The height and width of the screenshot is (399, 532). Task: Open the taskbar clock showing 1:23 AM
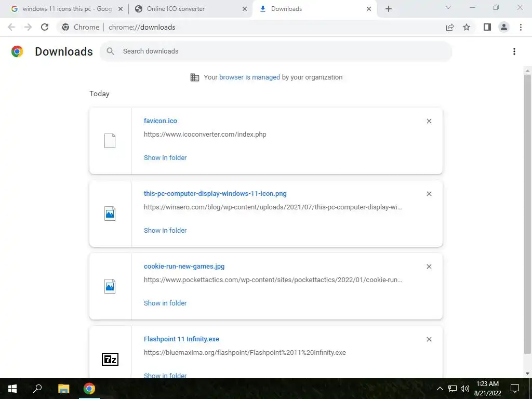coord(487,389)
